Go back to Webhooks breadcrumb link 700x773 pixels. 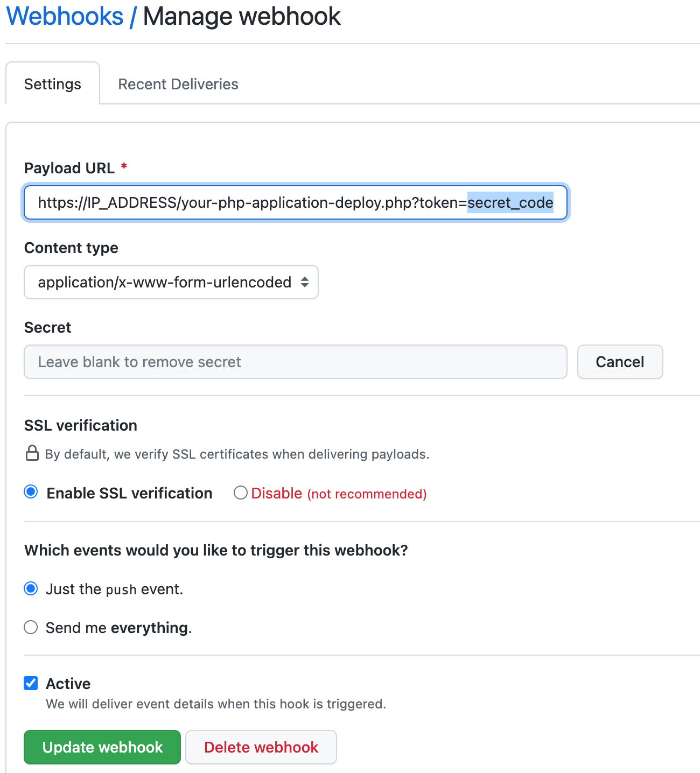(65, 16)
